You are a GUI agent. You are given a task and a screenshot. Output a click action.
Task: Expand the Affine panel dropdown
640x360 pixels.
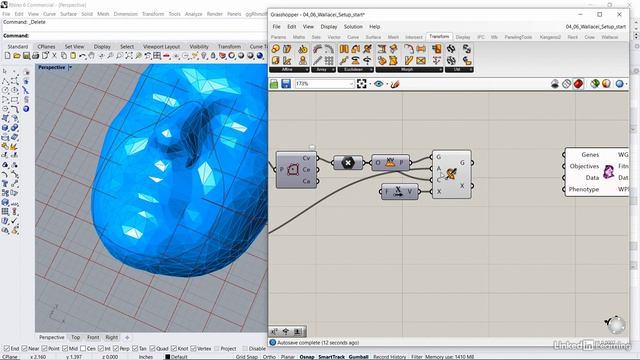[x=307, y=70]
